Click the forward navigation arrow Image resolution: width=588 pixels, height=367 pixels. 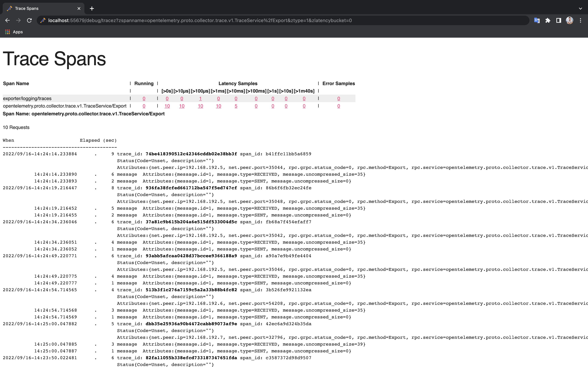coord(19,20)
